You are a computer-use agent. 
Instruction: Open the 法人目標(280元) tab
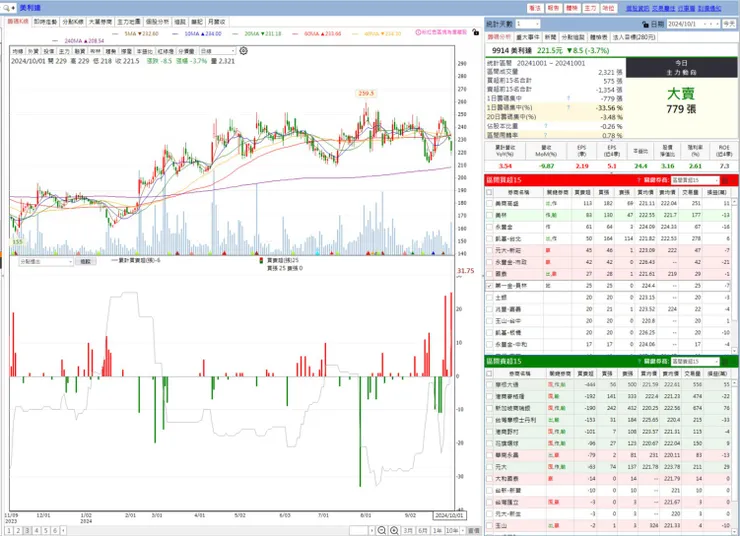pos(634,37)
